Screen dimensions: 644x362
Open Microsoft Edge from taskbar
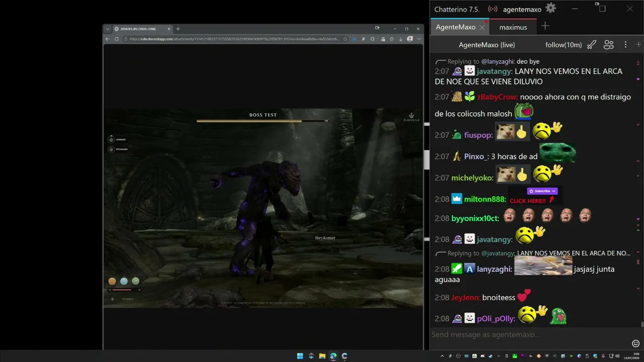coord(333,356)
